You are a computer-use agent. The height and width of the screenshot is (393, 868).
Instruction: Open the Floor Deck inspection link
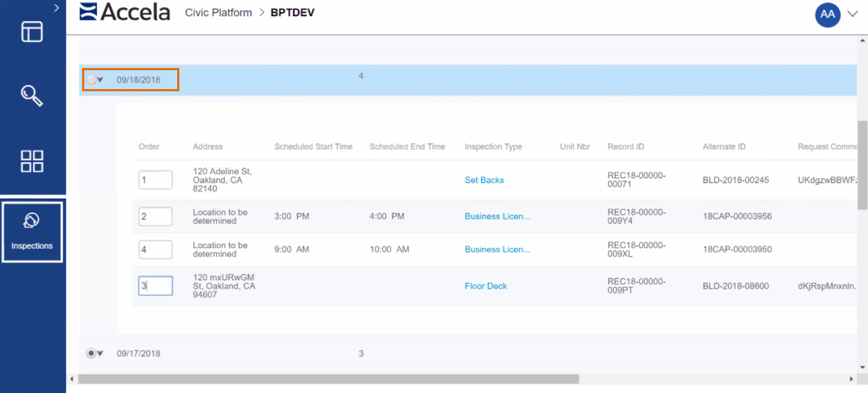click(x=486, y=286)
